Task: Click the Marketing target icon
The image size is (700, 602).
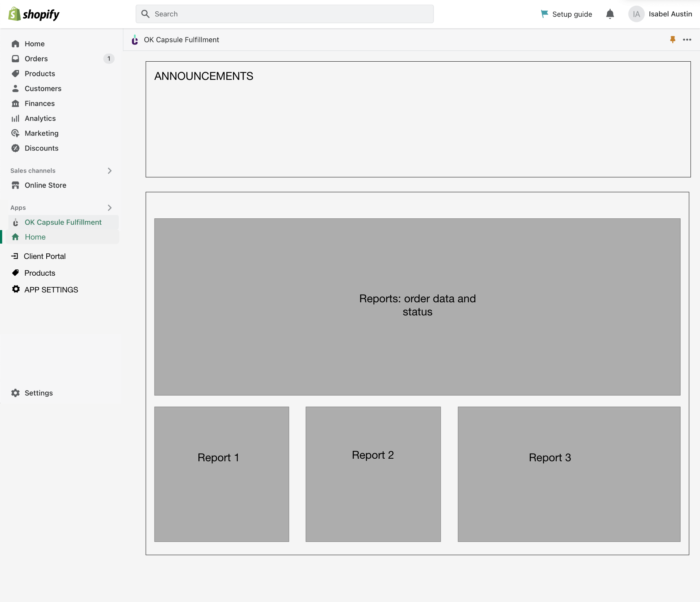Action: coord(15,133)
